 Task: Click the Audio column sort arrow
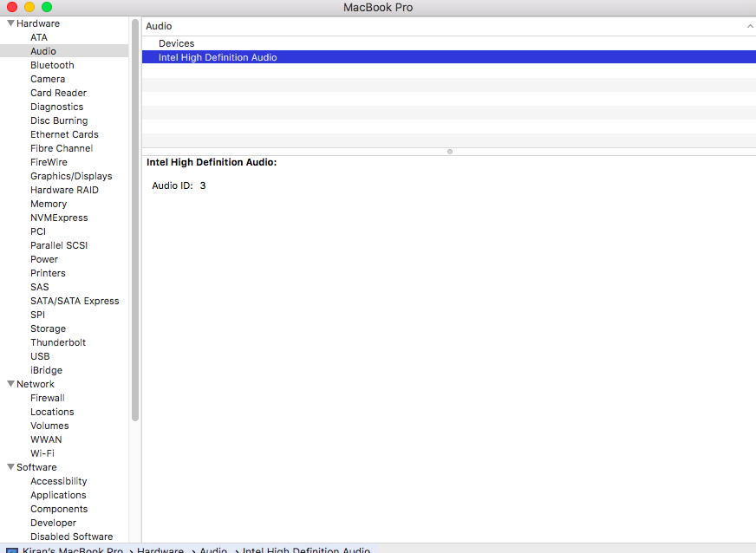(x=749, y=26)
